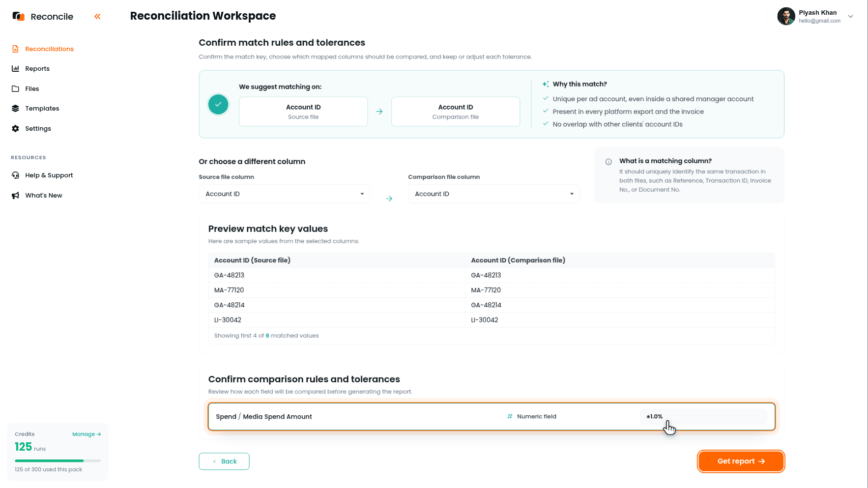
Task: Toggle the suggested match green checkmark
Action: (218, 104)
